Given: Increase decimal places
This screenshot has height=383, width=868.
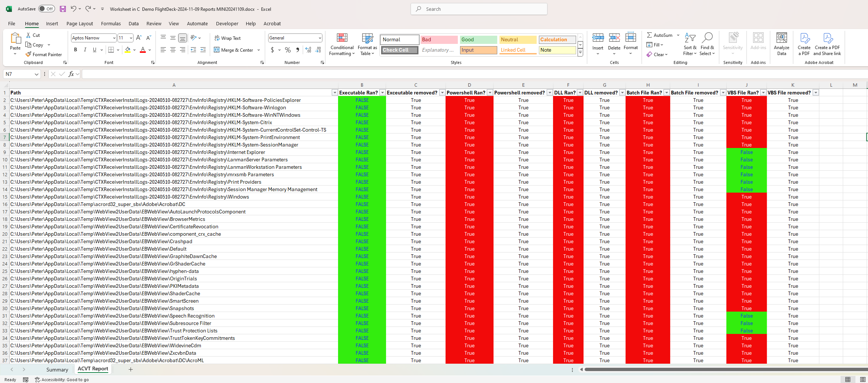Looking at the screenshot, I should point(308,50).
